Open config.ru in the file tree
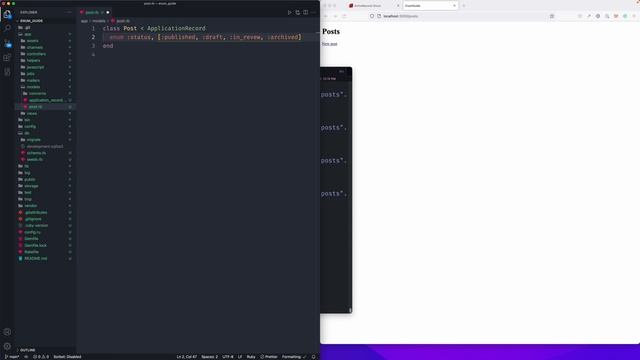This screenshot has height=360, width=640. 32,232
